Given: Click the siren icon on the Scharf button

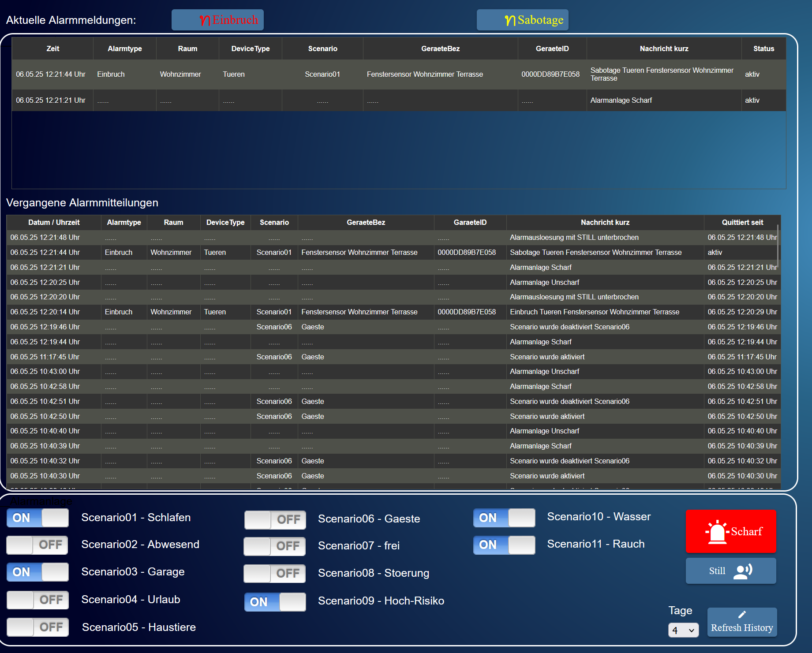Looking at the screenshot, I should click(x=717, y=531).
